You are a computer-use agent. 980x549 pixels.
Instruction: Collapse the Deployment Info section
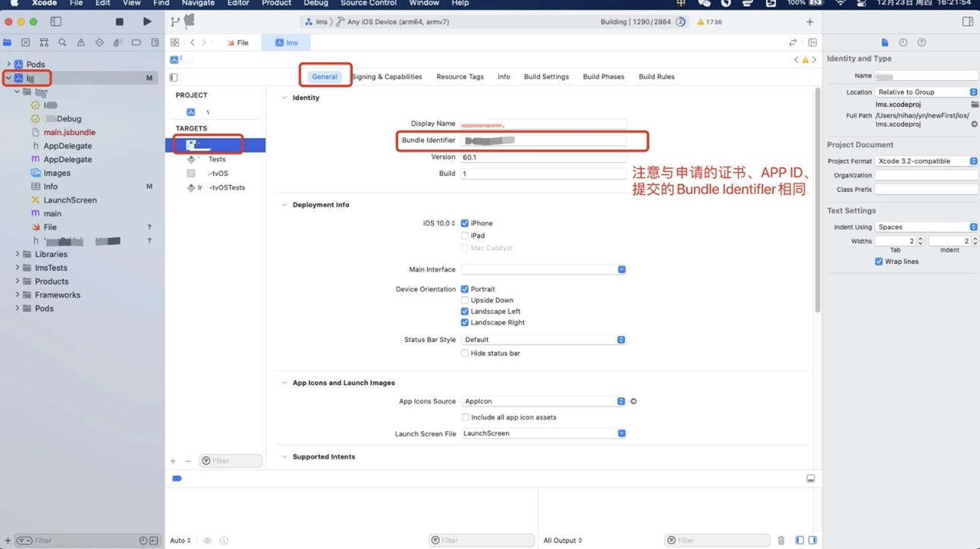(x=284, y=205)
